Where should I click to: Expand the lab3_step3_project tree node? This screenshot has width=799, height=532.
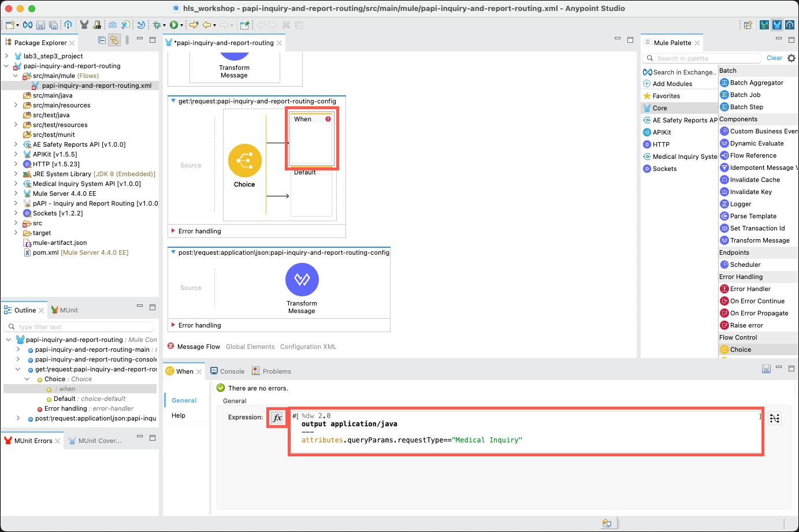(6, 56)
